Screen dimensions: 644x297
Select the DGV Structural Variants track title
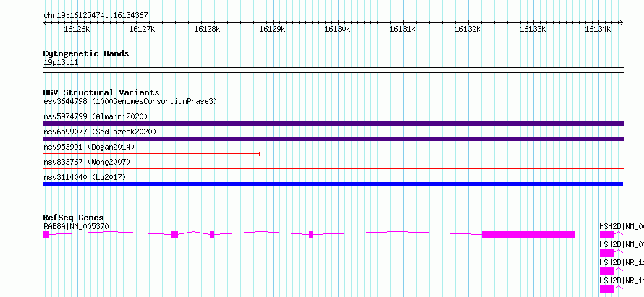pos(101,92)
